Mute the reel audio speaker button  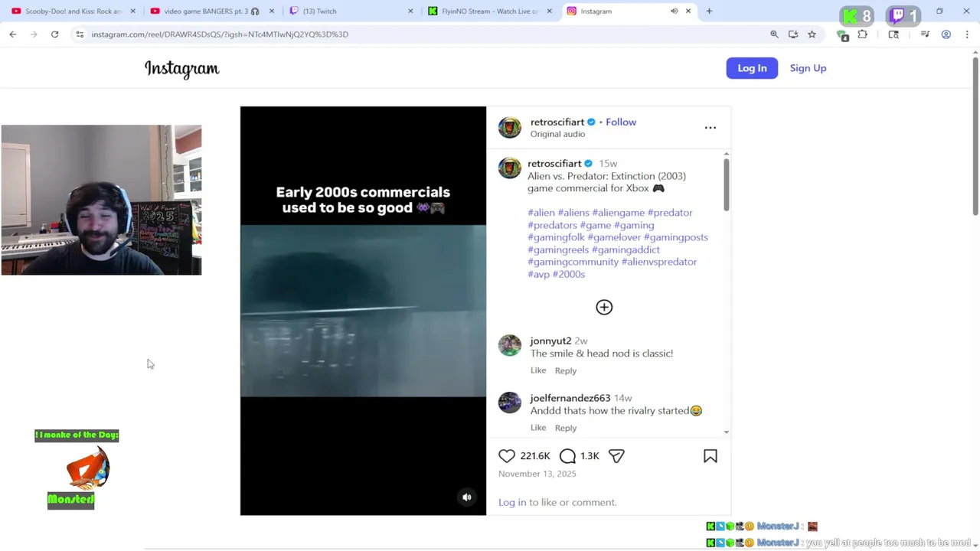pos(466,497)
